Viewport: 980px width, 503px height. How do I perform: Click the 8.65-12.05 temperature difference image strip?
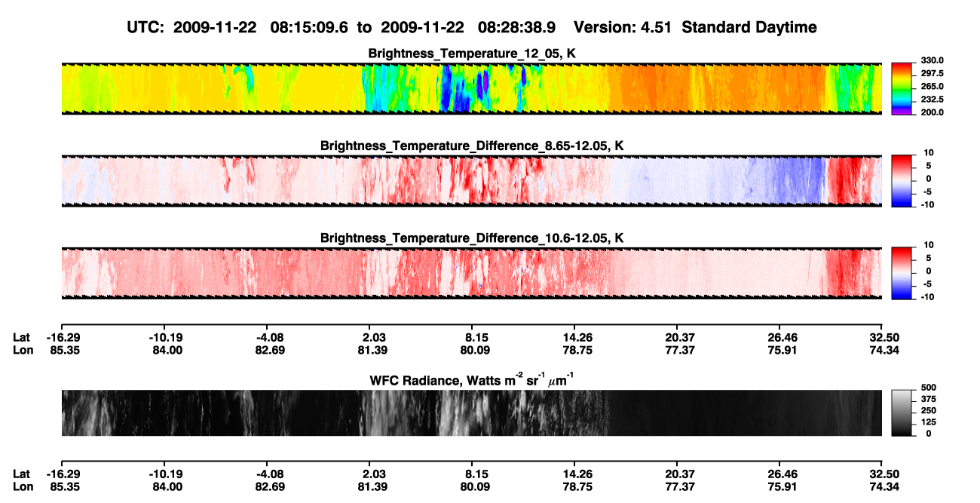pyautogui.click(x=471, y=180)
